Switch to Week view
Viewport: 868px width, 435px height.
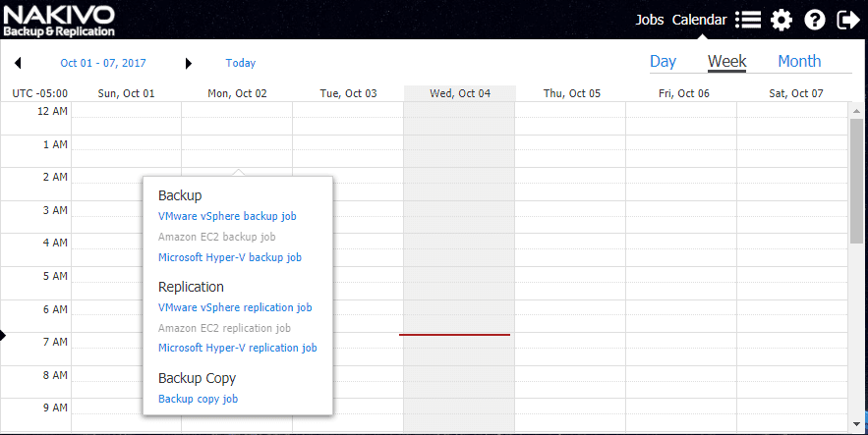click(726, 61)
